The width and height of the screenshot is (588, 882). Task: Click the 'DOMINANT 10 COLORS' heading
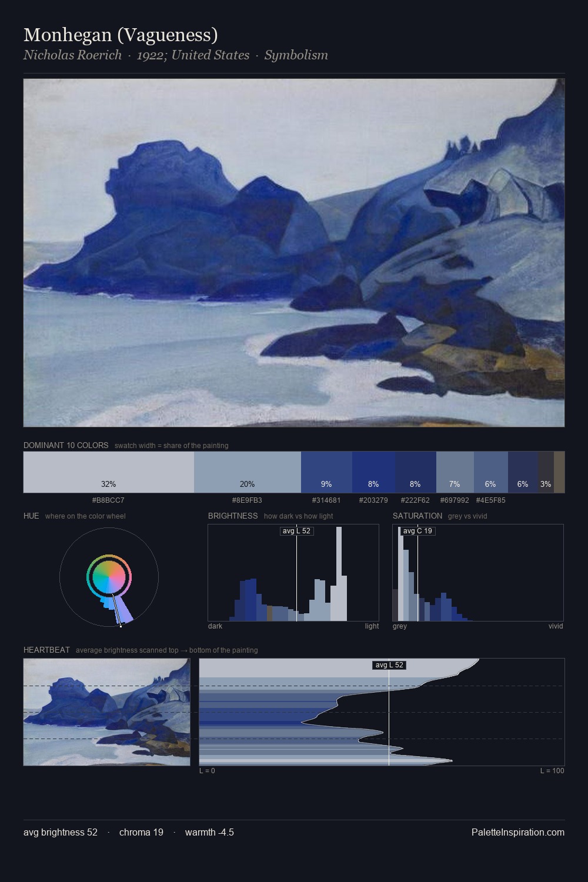click(66, 445)
